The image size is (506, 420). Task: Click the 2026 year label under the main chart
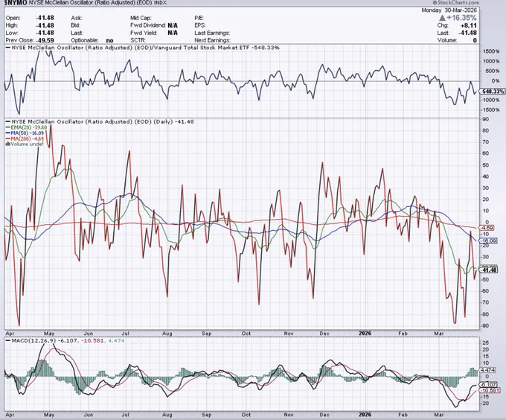tap(365, 334)
